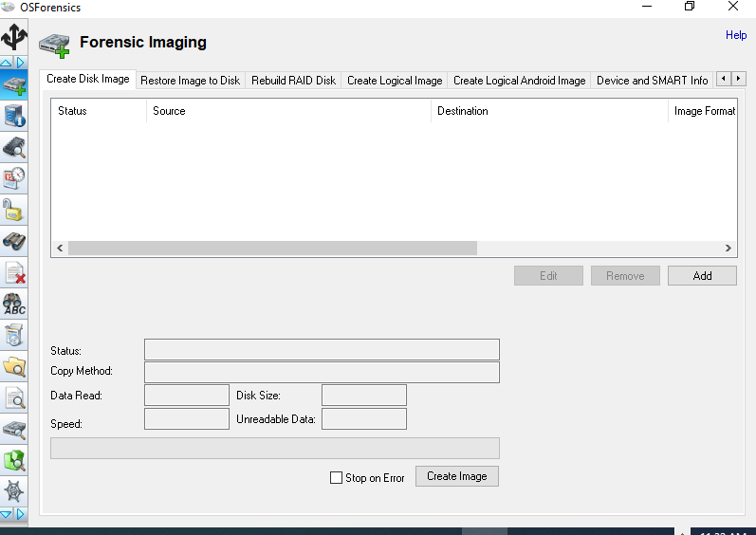Click the Destination column header

coord(549,111)
